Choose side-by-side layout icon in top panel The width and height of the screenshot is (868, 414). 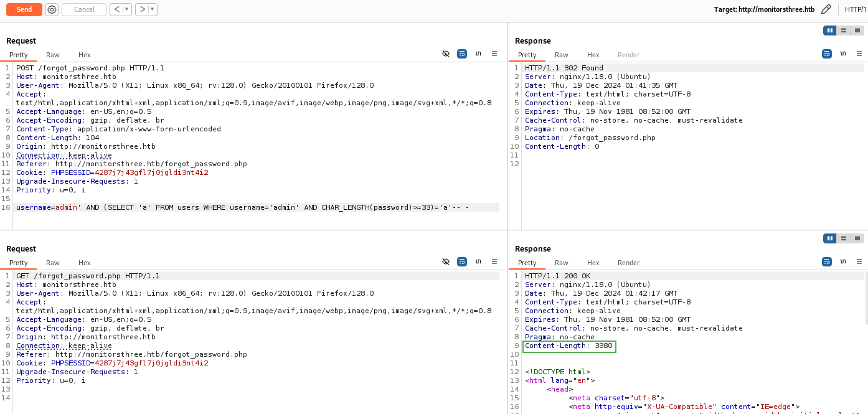click(x=830, y=31)
